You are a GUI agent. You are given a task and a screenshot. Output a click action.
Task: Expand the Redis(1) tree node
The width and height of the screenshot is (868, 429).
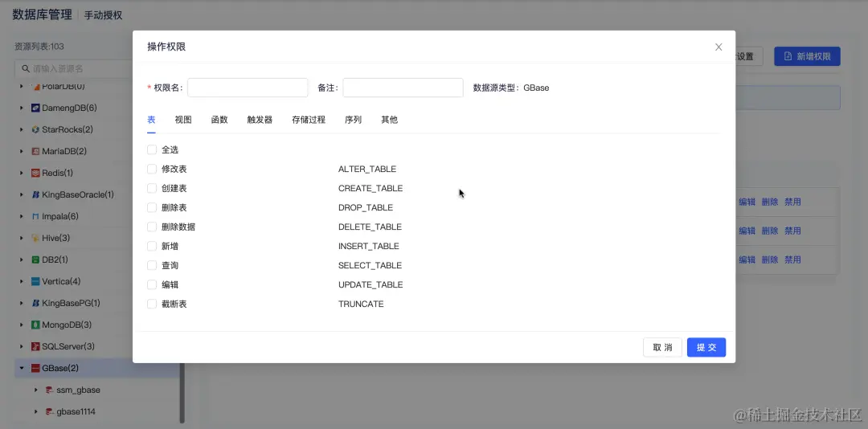22,174
